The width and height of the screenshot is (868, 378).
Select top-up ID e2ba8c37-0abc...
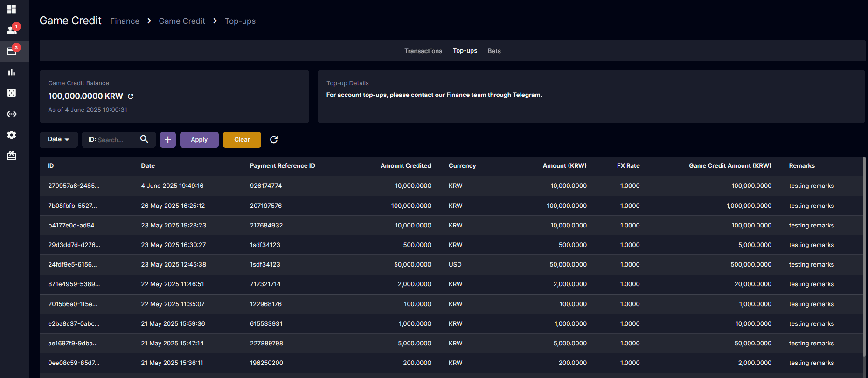coord(74,323)
